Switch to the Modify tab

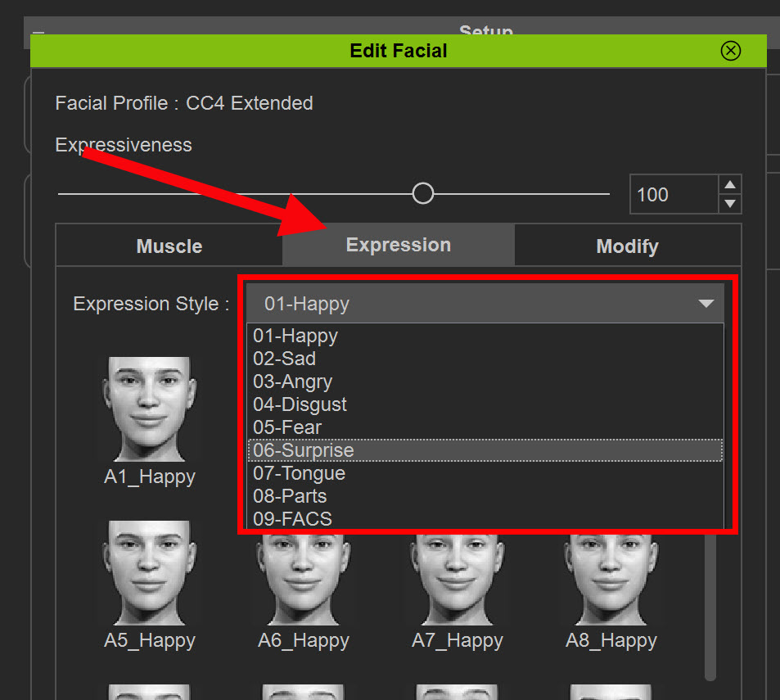[x=627, y=246]
